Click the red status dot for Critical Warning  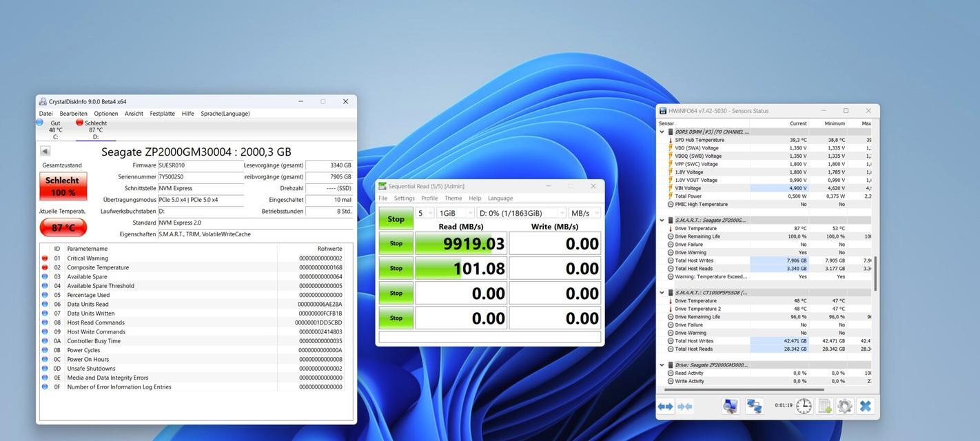click(45, 258)
